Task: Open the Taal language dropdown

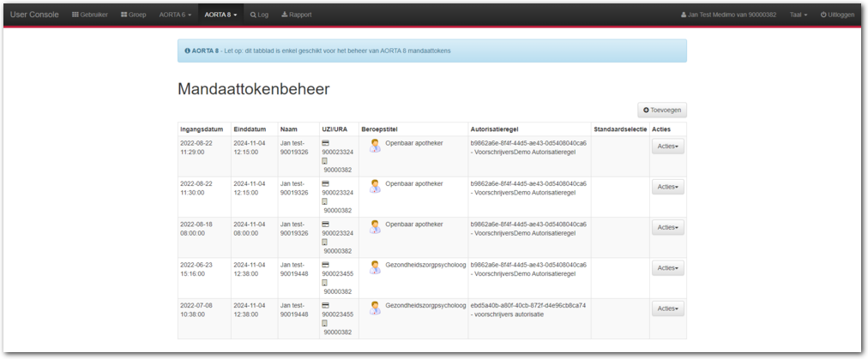Action: [x=799, y=15]
